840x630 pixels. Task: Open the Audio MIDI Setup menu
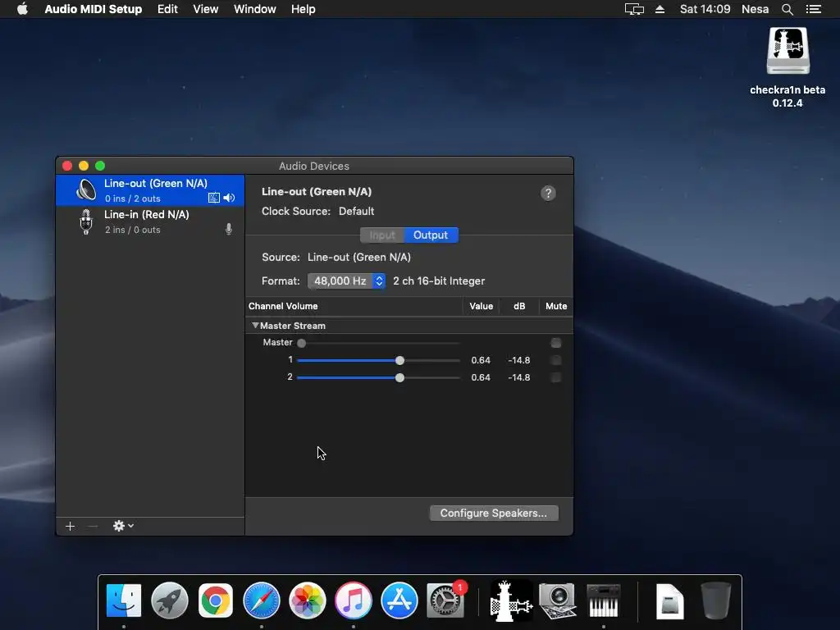point(94,9)
